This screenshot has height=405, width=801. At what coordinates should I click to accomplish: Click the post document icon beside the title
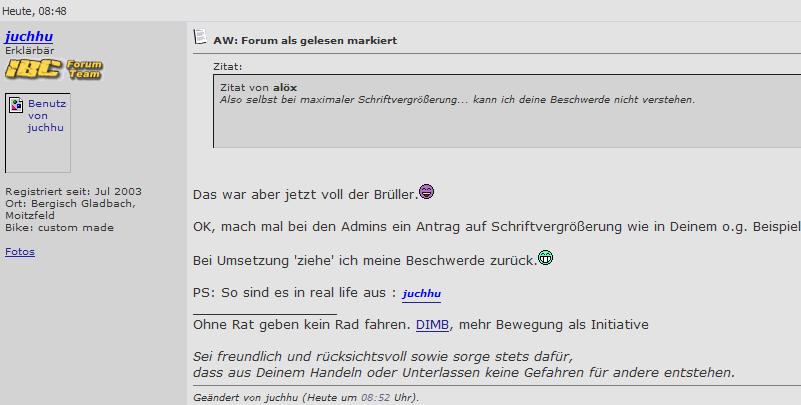tap(200, 37)
